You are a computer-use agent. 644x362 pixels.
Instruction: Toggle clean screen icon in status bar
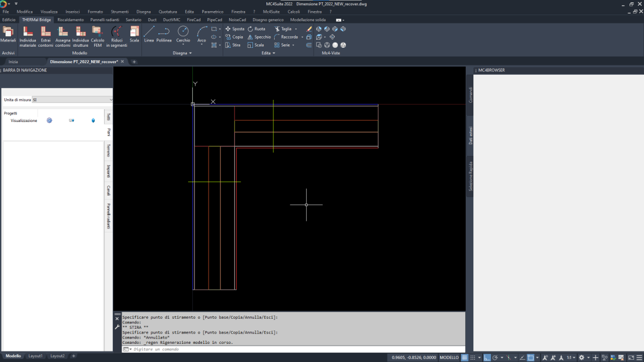(631, 357)
